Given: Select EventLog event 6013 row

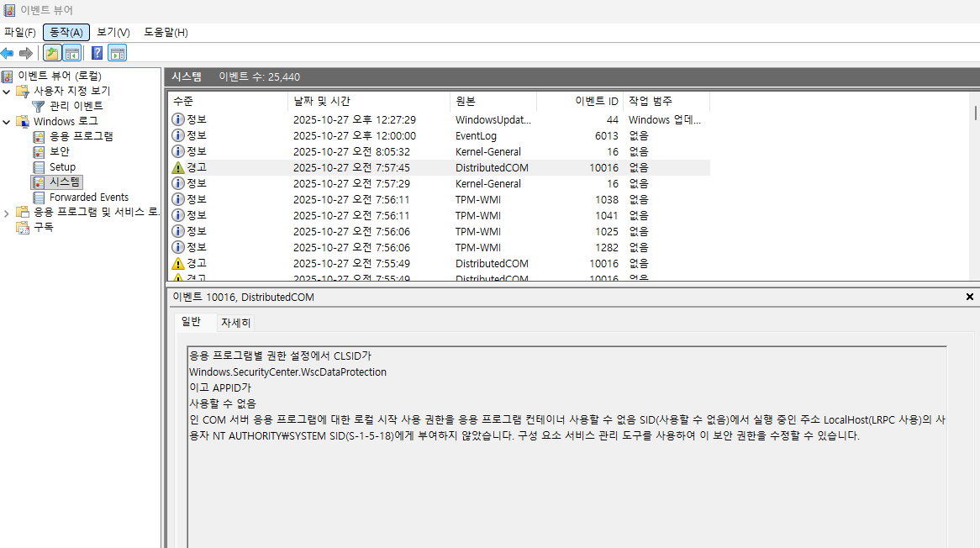Looking at the screenshot, I should (439, 135).
